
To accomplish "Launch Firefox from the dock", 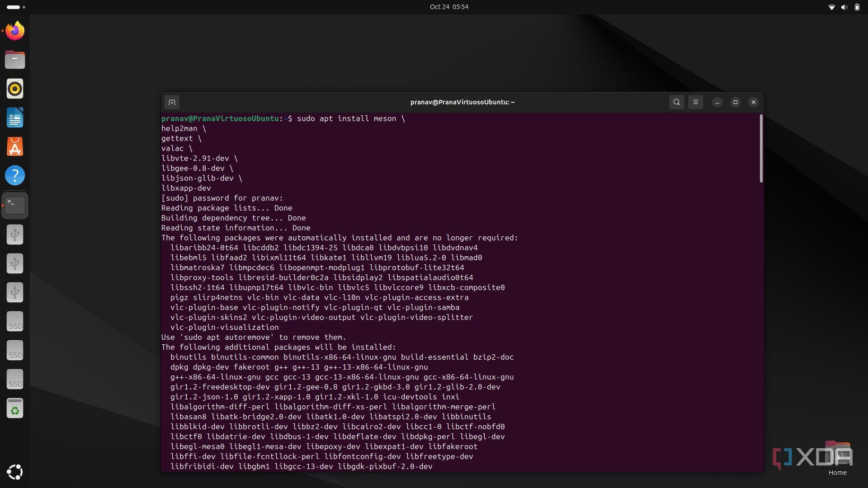I will tap(15, 31).
